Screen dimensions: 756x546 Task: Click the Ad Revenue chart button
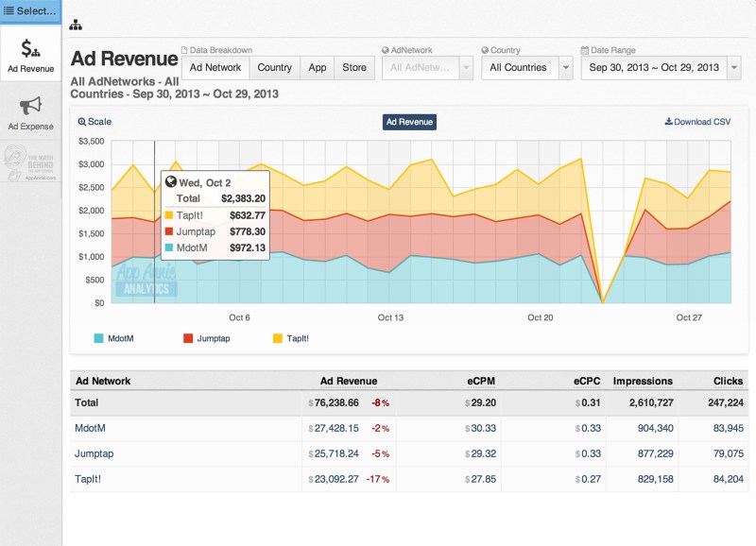(x=409, y=122)
